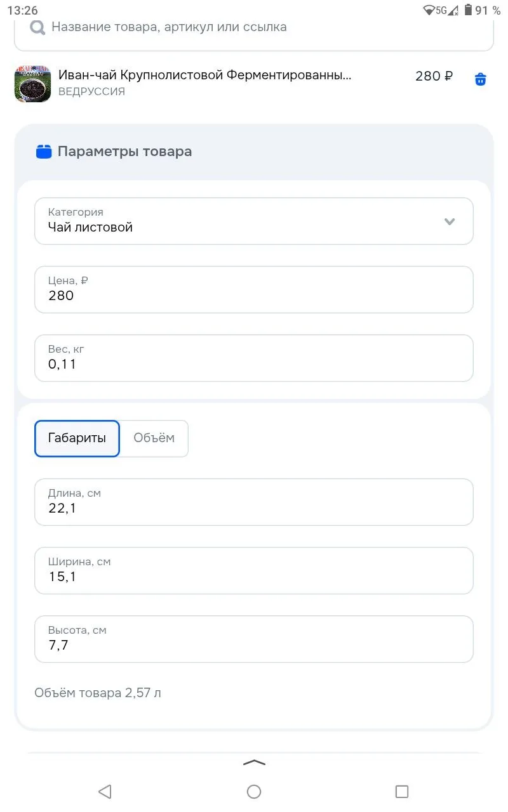Tap the Android home circle icon

[254, 791]
